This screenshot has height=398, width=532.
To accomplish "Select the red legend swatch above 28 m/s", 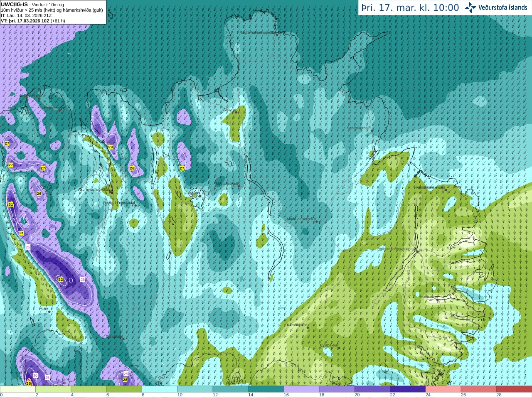I will point(514,389).
